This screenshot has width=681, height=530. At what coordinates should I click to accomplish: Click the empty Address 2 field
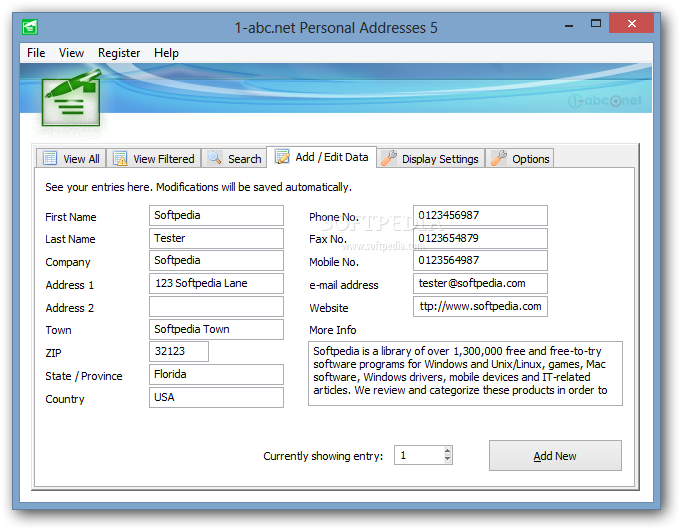(x=216, y=307)
